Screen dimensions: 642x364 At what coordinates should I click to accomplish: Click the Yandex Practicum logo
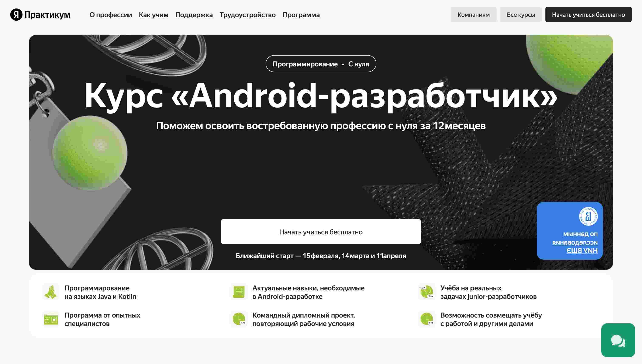(x=40, y=14)
